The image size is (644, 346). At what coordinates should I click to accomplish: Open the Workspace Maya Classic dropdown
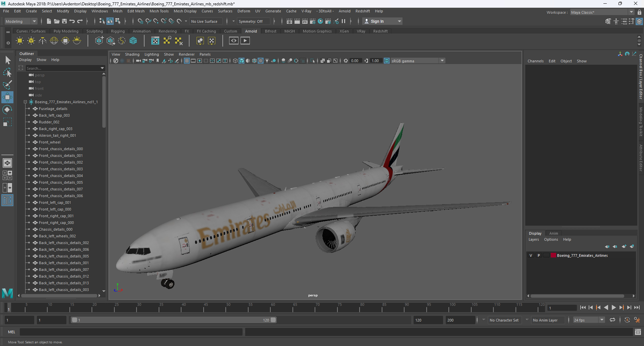click(602, 12)
